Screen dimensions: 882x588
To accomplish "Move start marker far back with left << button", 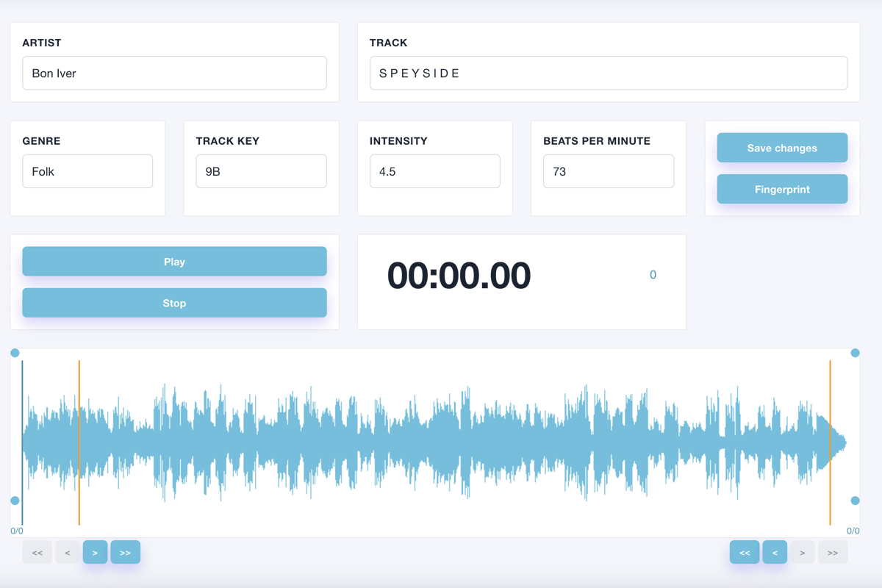I will coord(37,552).
